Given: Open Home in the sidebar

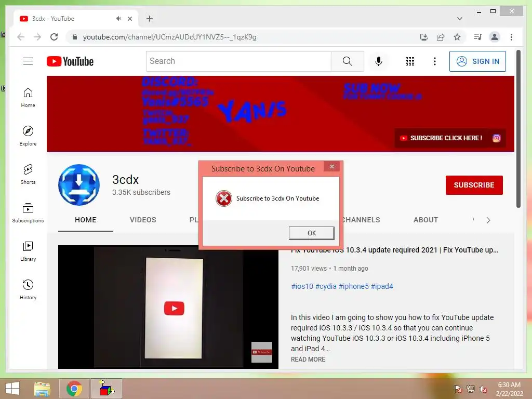Looking at the screenshot, I should point(28,98).
